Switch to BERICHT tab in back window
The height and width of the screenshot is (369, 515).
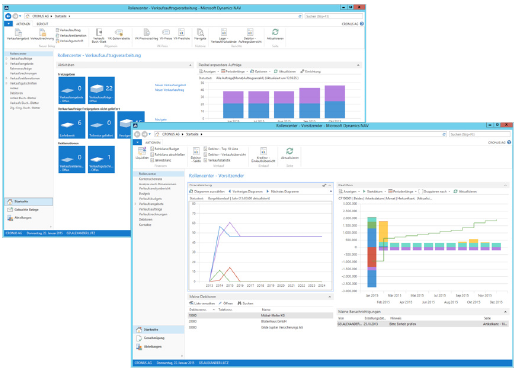[x=42, y=24]
